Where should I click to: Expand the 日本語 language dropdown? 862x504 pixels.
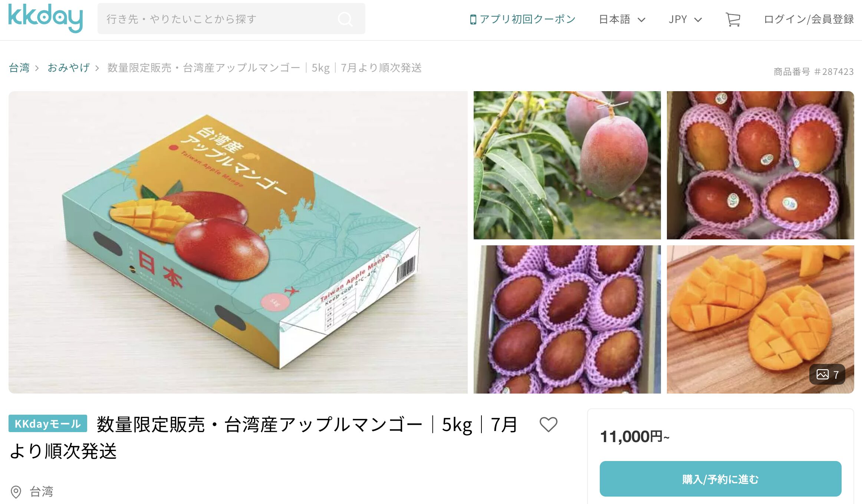622,19
